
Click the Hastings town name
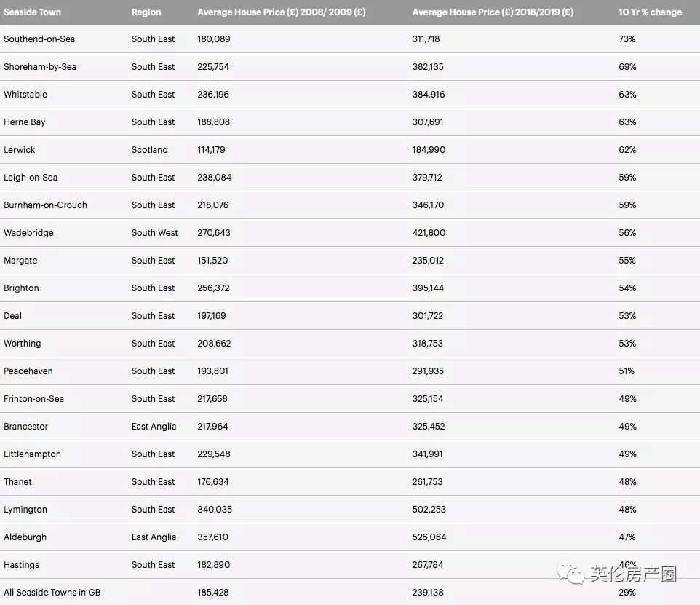pyautogui.click(x=22, y=565)
